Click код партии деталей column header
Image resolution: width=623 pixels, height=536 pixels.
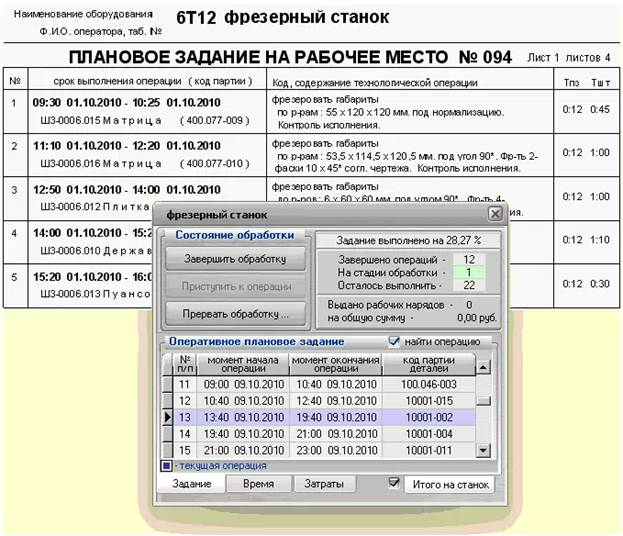tap(429, 364)
